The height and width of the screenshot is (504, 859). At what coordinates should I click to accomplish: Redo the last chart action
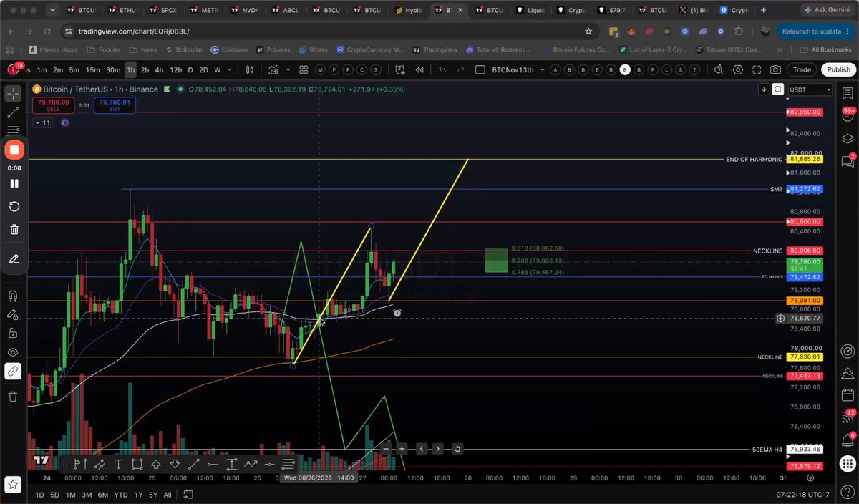[461, 69]
